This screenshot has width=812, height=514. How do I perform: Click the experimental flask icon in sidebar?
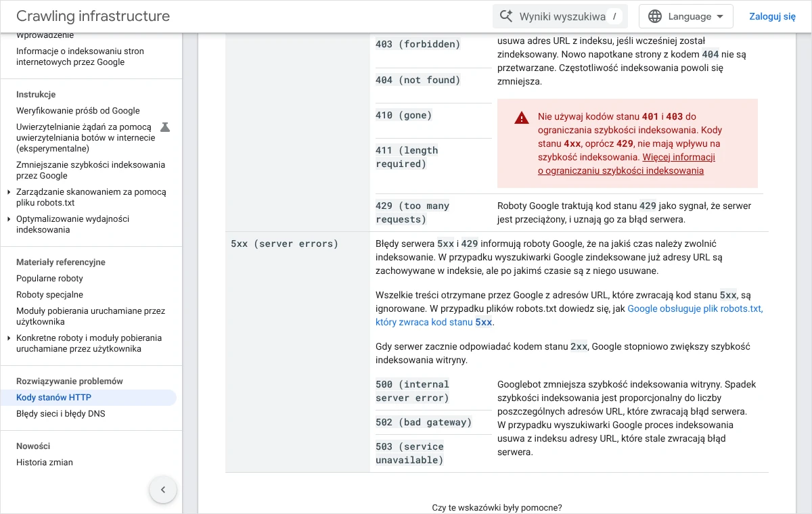tap(164, 127)
